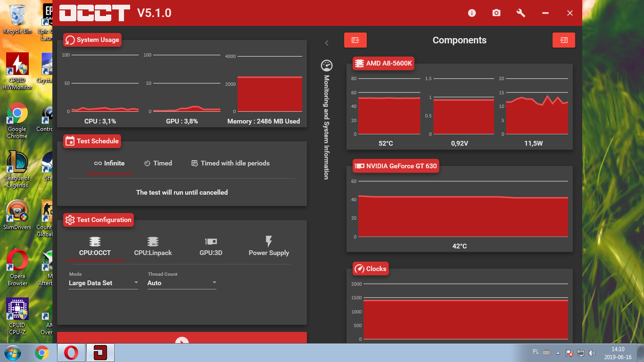Image resolution: width=644 pixels, height=362 pixels.
Task: Choose the Power Supply test tab
Action: click(x=269, y=247)
